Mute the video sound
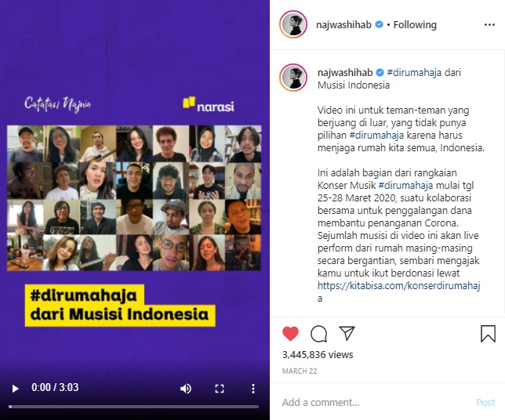This screenshot has width=505, height=420. [186, 389]
